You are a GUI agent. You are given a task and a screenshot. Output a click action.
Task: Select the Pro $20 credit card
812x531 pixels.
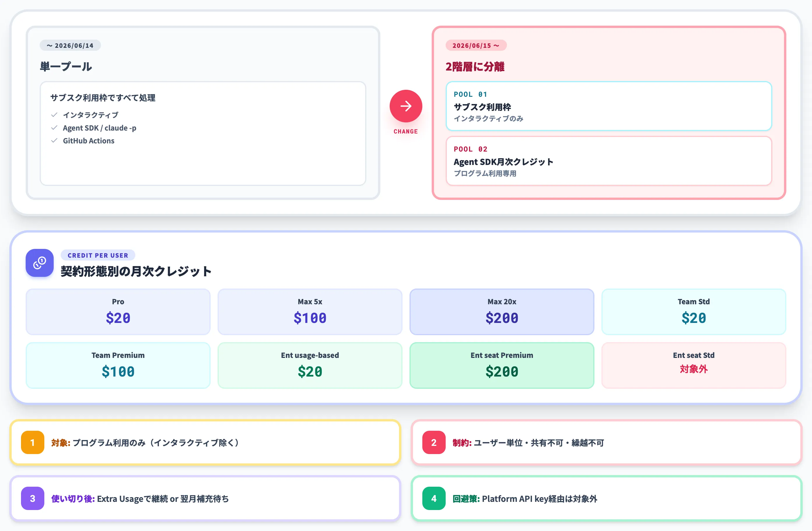pyautogui.click(x=118, y=312)
